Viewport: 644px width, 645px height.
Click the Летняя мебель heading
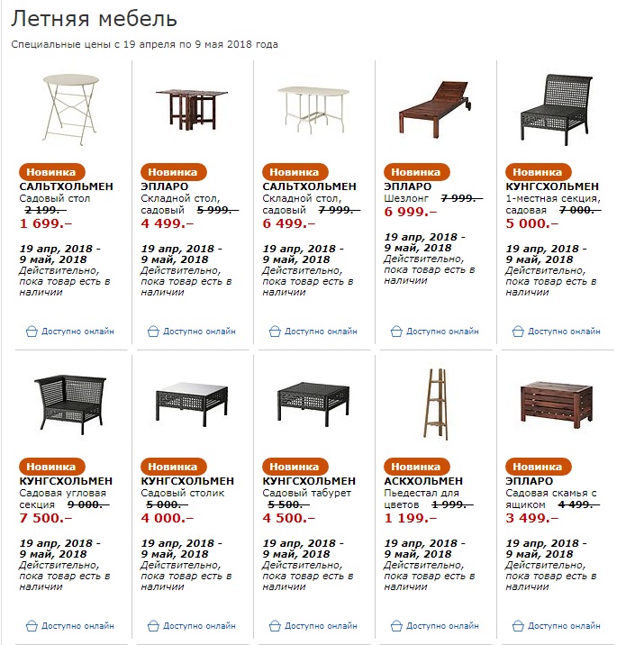coord(95,19)
